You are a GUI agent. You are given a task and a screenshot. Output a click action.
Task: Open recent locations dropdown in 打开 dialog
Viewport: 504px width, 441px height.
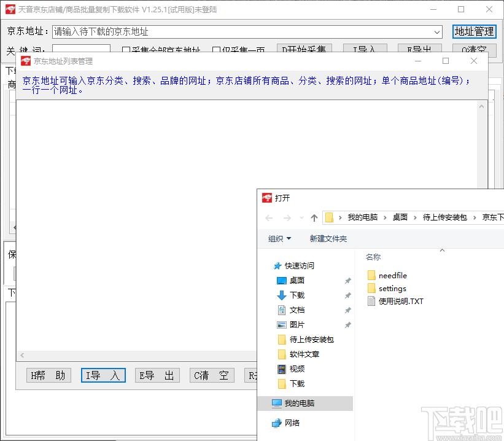point(301,218)
